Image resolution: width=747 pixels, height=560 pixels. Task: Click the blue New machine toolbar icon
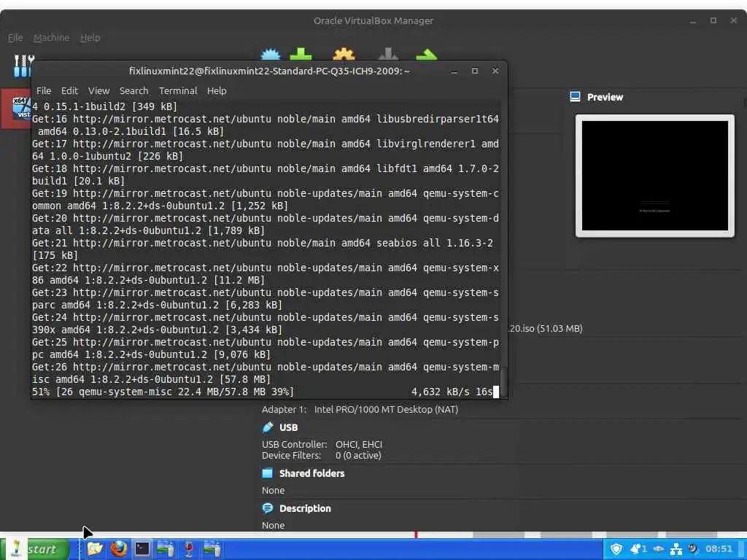click(x=271, y=54)
